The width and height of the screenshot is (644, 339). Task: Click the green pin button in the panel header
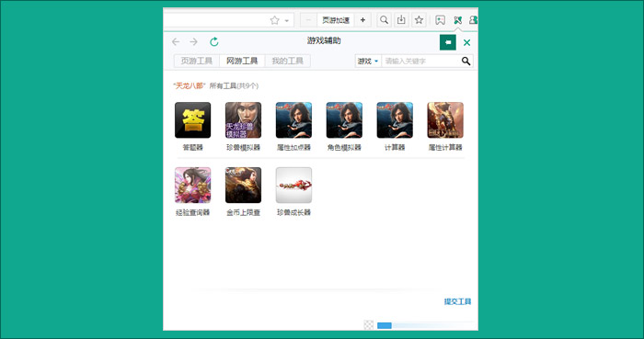[448, 42]
